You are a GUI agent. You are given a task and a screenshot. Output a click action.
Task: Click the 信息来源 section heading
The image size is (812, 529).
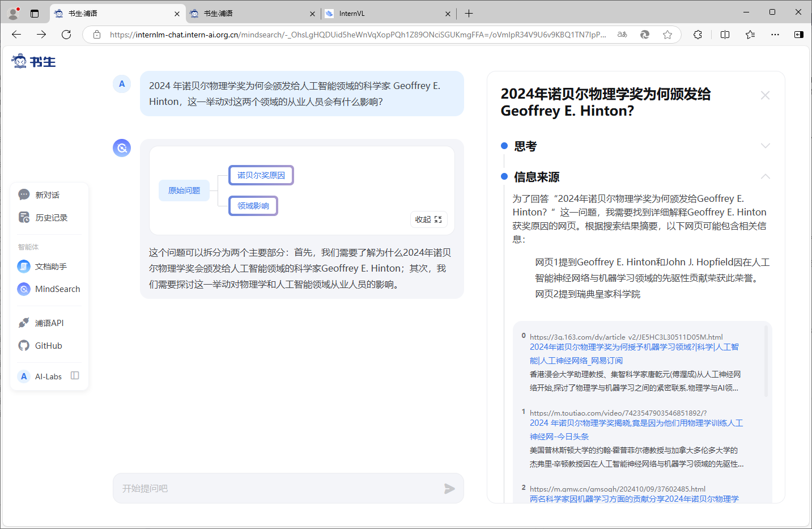537,177
